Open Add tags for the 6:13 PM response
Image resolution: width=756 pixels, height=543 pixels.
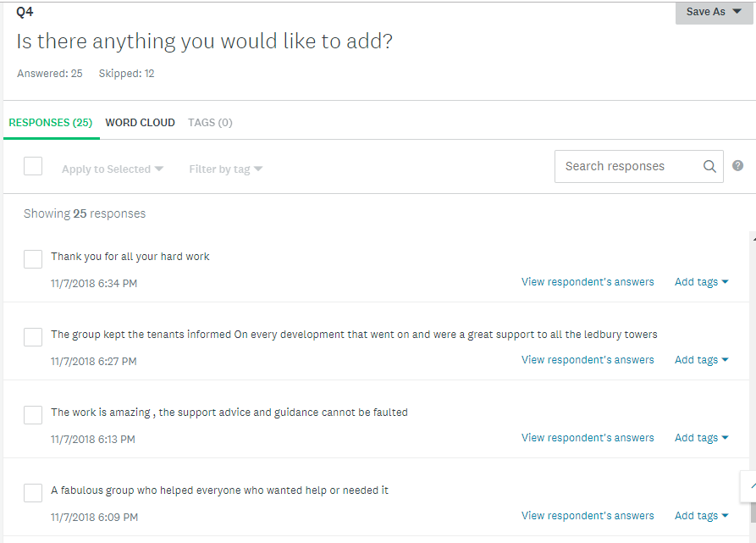(701, 438)
